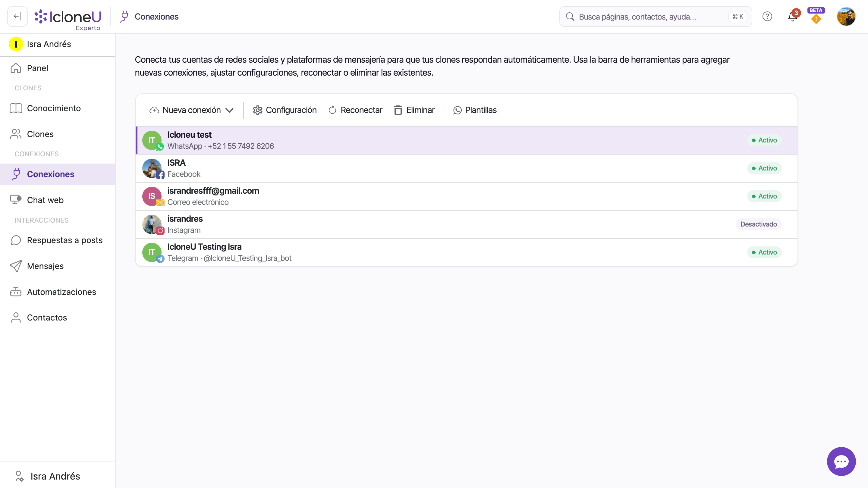The width and height of the screenshot is (868, 488).
Task: Open the user profile avatar at top right
Action: pos(846,17)
